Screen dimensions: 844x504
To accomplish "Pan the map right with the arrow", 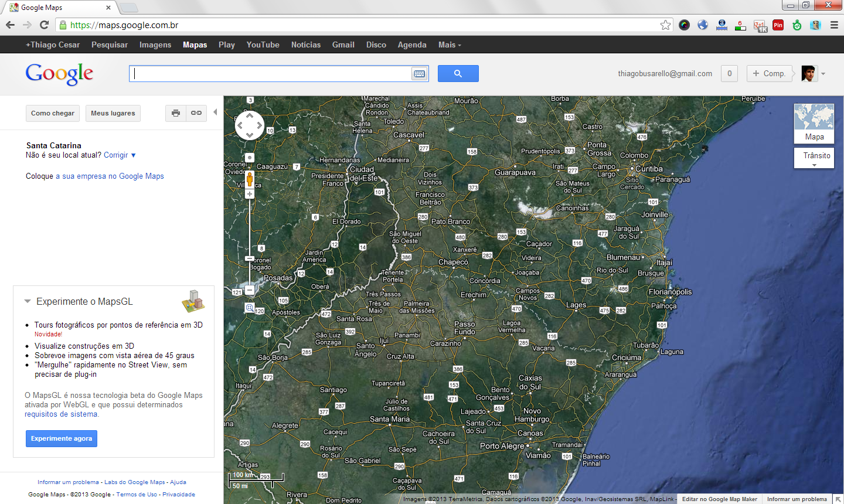I will 260,125.
